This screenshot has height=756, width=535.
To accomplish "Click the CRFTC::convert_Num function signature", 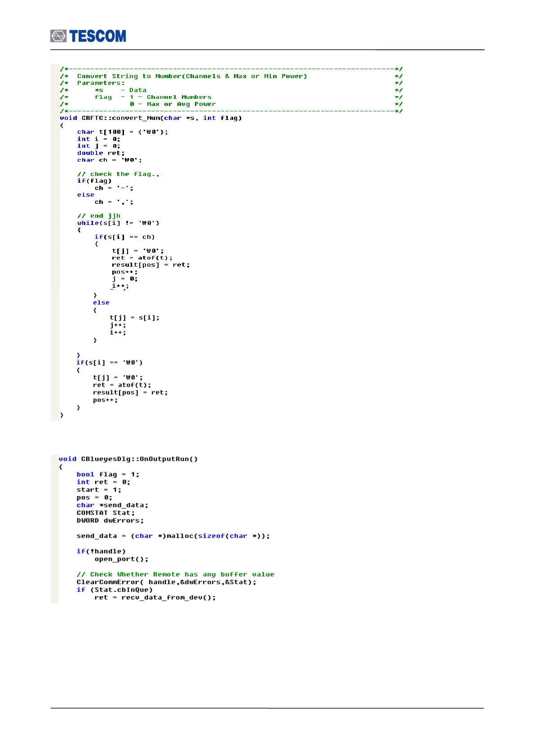I will click(151, 118).
